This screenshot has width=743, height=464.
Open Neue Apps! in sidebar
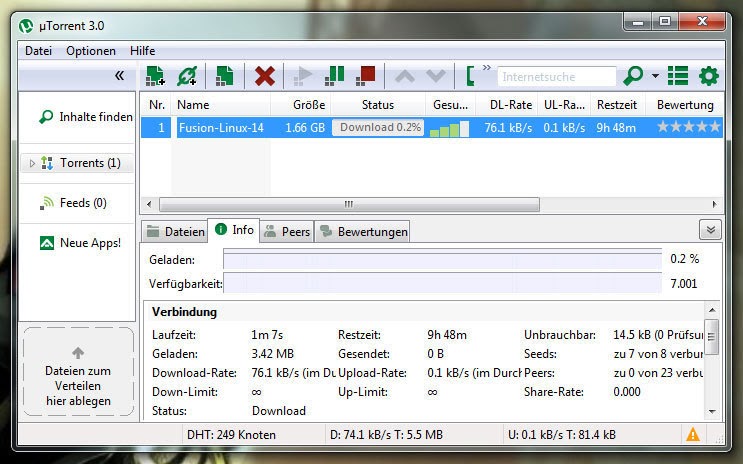81,243
